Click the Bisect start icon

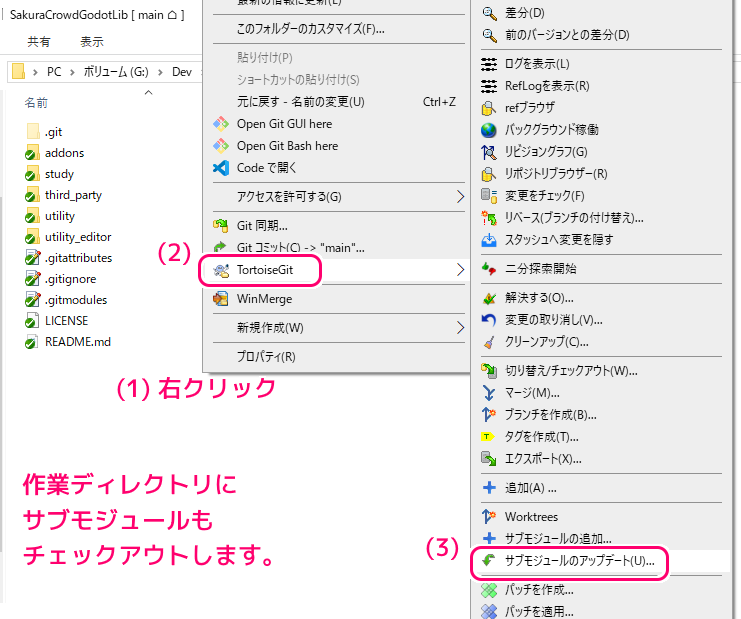tap(489, 269)
